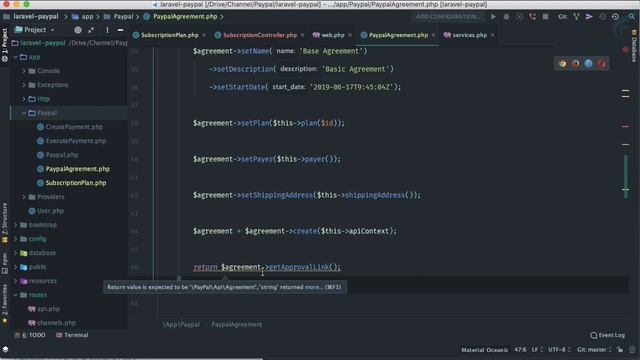The image size is (640, 360).
Task: Click the UTF-8 encoding selector
Action: point(559,350)
